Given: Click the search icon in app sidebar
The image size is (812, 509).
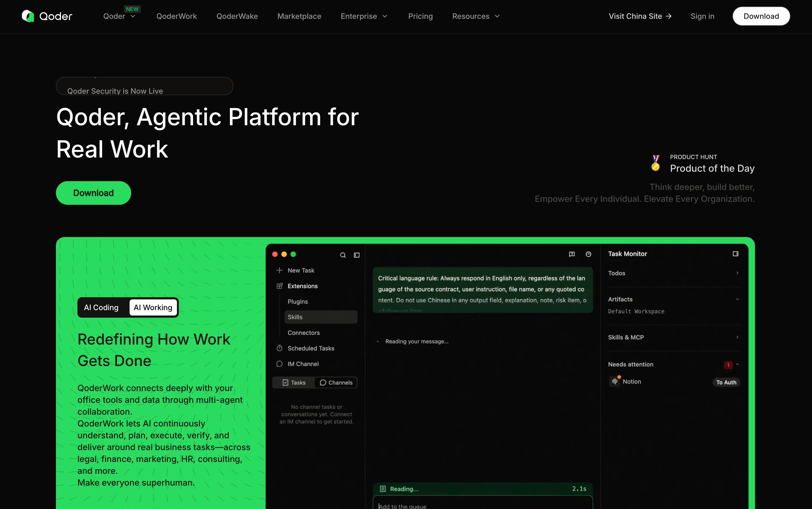Looking at the screenshot, I should (343, 255).
